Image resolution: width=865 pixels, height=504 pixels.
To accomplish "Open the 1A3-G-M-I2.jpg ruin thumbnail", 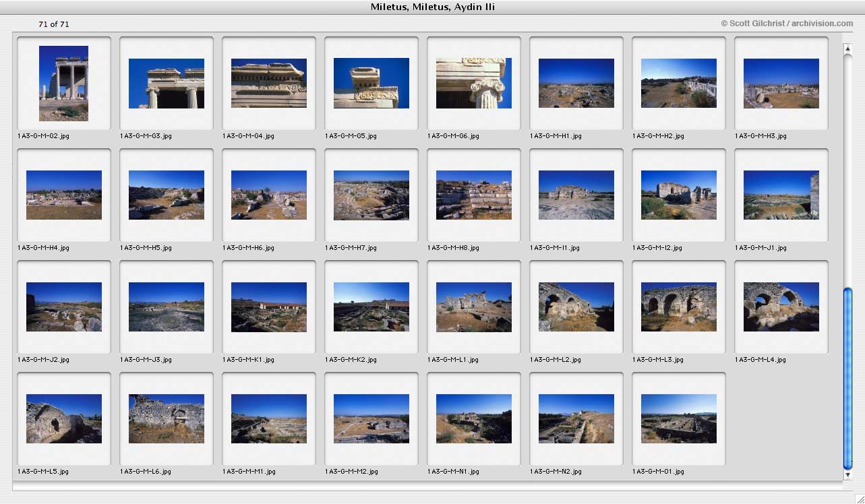I will click(x=679, y=195).
